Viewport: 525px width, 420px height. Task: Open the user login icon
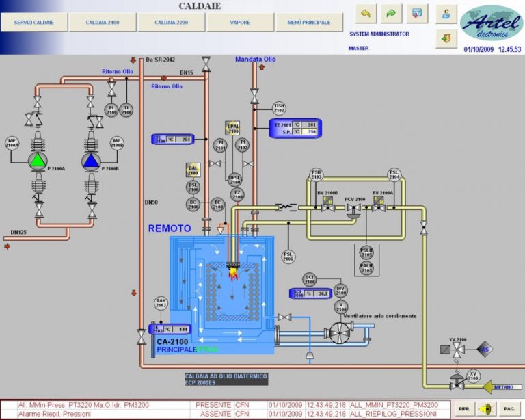(x=446, y=14)
